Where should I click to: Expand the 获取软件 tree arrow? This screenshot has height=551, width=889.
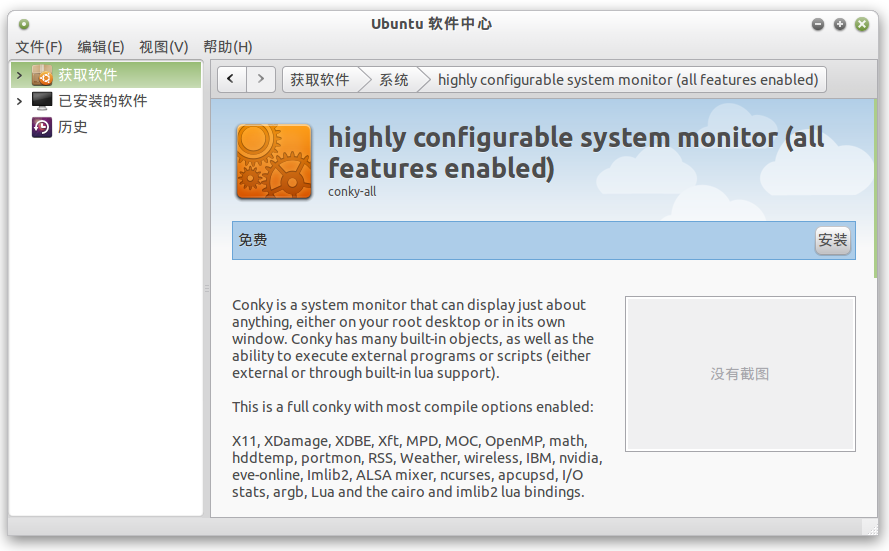(19, 75)
